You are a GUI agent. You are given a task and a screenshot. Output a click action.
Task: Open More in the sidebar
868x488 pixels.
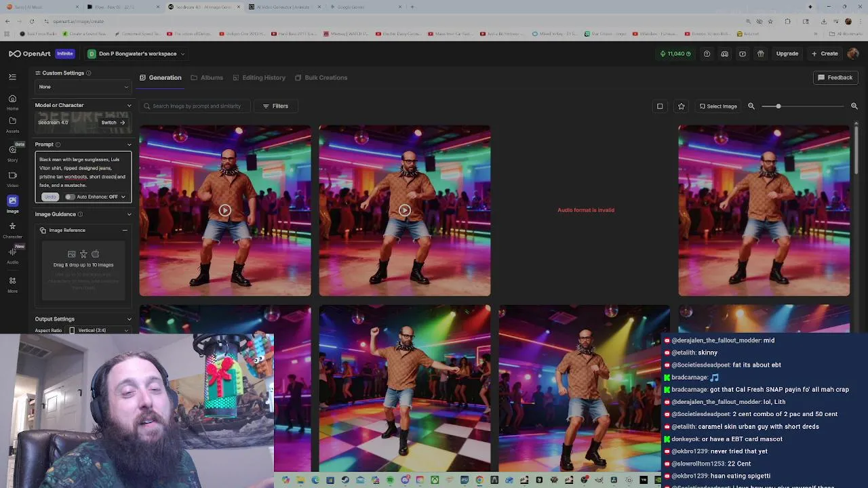pos(12,284)
